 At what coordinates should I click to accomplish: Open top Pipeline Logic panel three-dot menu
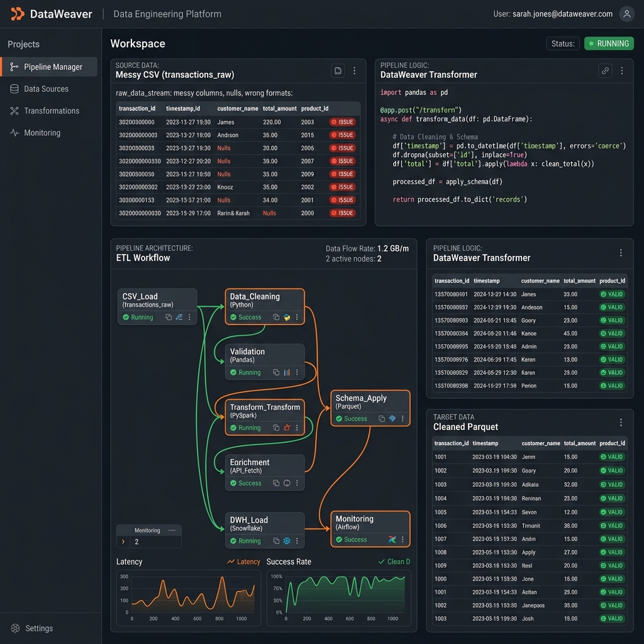tap(622, 70)
